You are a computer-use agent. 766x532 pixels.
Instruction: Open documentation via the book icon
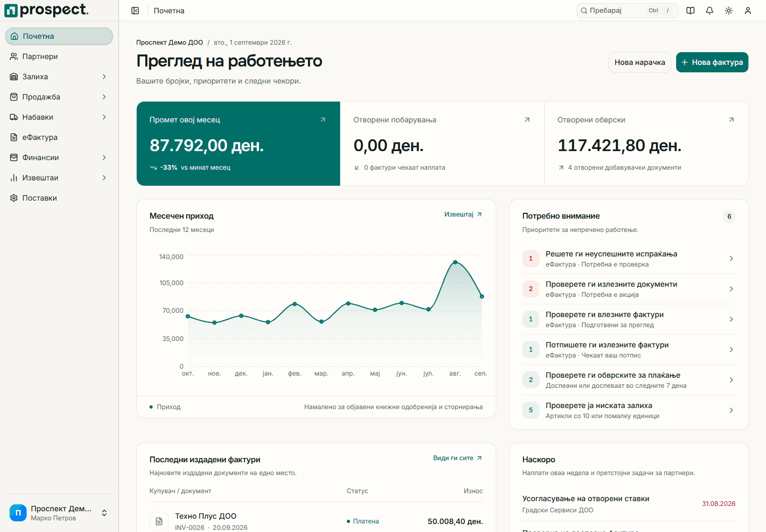pos(690,11)
